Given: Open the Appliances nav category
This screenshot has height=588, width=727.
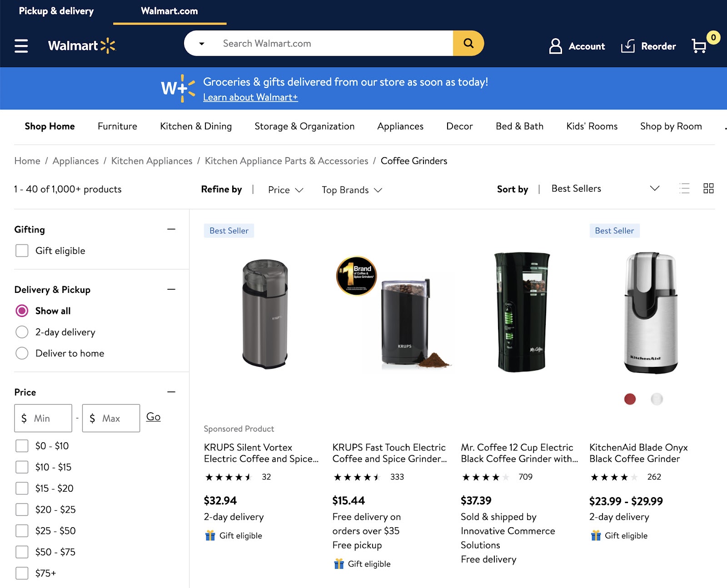Looking at the screenshot, I should pos(400,126).
